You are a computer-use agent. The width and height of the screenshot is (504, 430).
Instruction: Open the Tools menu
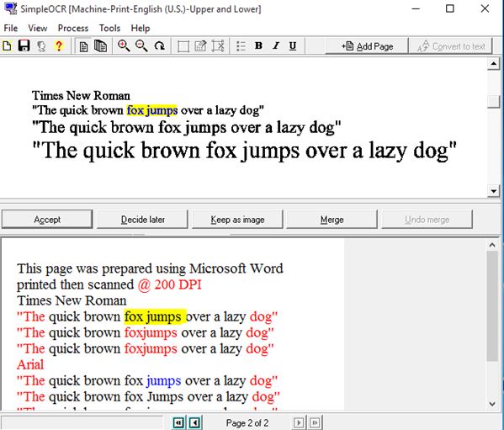point(109,29)
